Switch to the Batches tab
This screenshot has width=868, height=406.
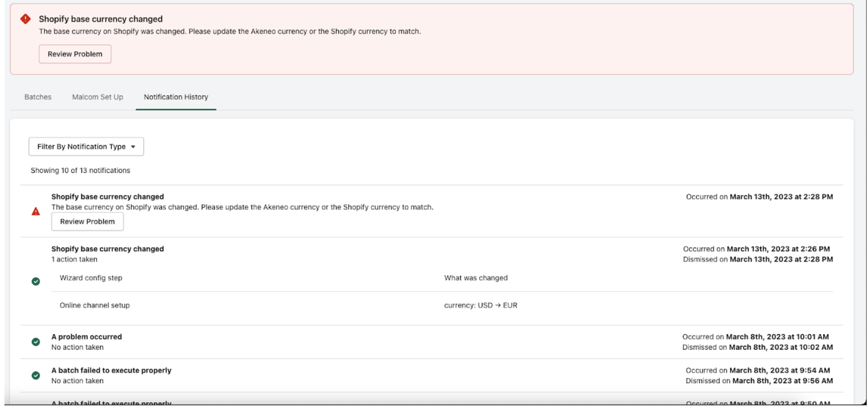[38, 97]
